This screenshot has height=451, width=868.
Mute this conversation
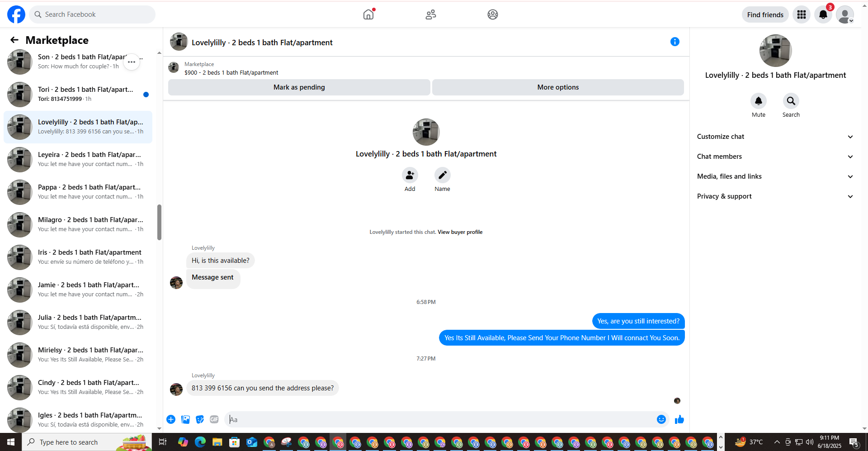point(759,101)
